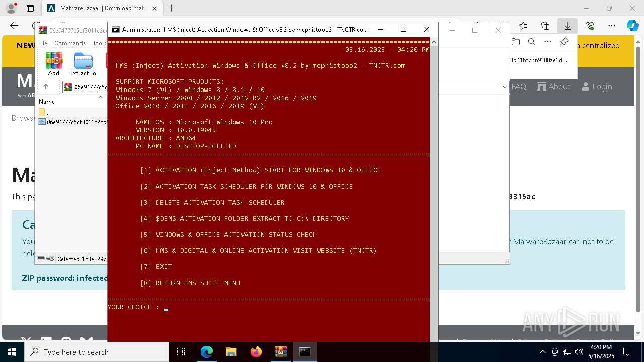Select the 06e94777c5cf3011c2cd file in WinRAR

point(72,122)
